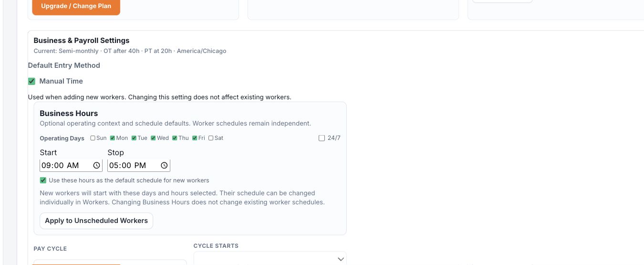644x265 pixels.
Task: Open the clock picker for Start time
Action: [x=96, y=165]
